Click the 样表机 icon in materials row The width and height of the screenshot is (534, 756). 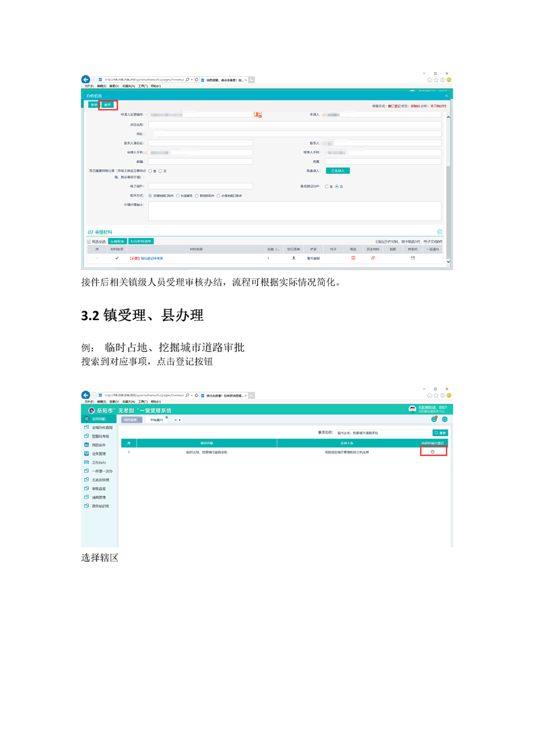[x=413, y=258]
